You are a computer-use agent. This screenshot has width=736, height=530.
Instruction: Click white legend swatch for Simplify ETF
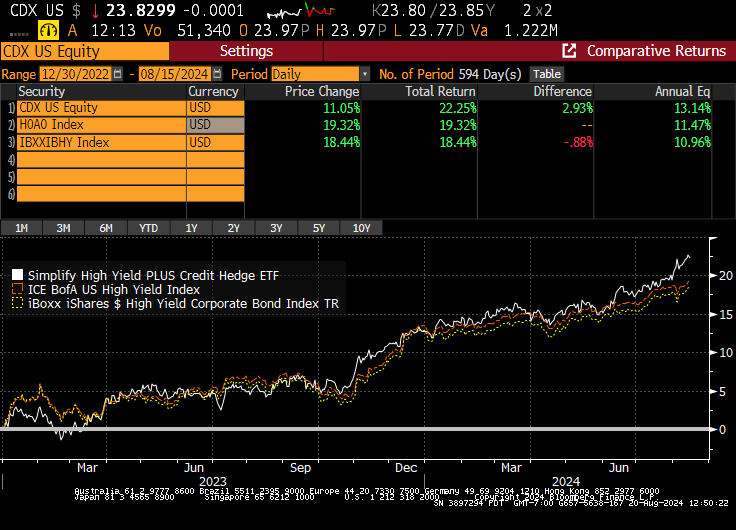coord(17,275)
